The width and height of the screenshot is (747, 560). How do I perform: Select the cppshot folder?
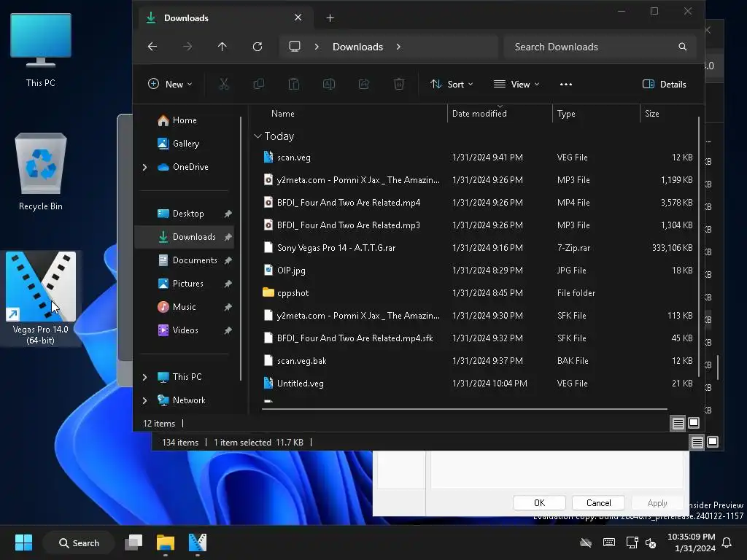click(477, 293)
